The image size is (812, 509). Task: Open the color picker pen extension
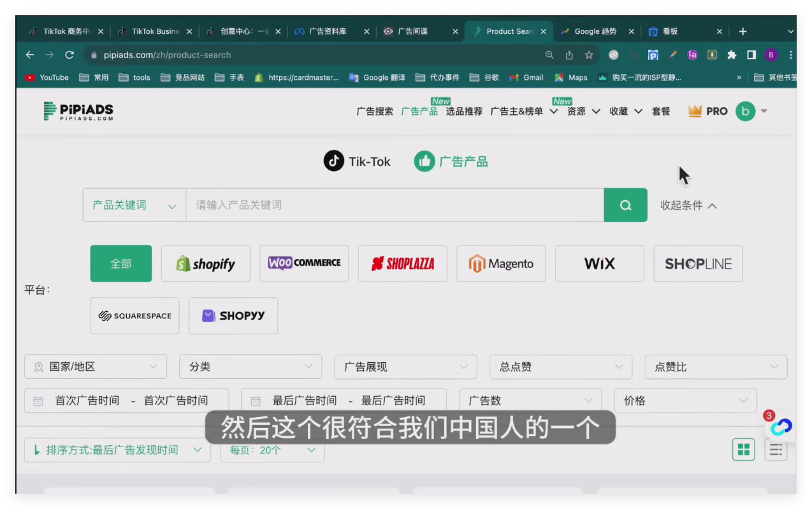pyautogui.click(x=673, y=55)
